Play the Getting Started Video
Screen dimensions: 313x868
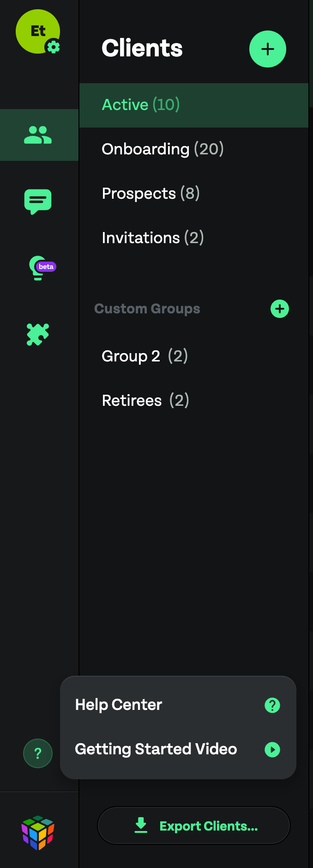(272, 750)
